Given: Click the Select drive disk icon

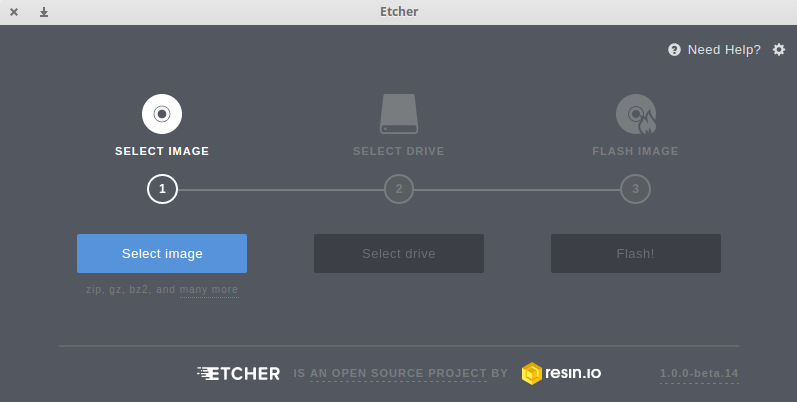Looking at the screenshot, I should pyautogui.click(x=399, y=114).
